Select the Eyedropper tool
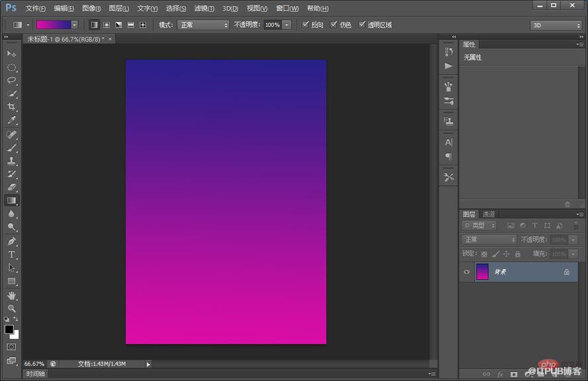The image size is (588, 381). tap(11, 120)
